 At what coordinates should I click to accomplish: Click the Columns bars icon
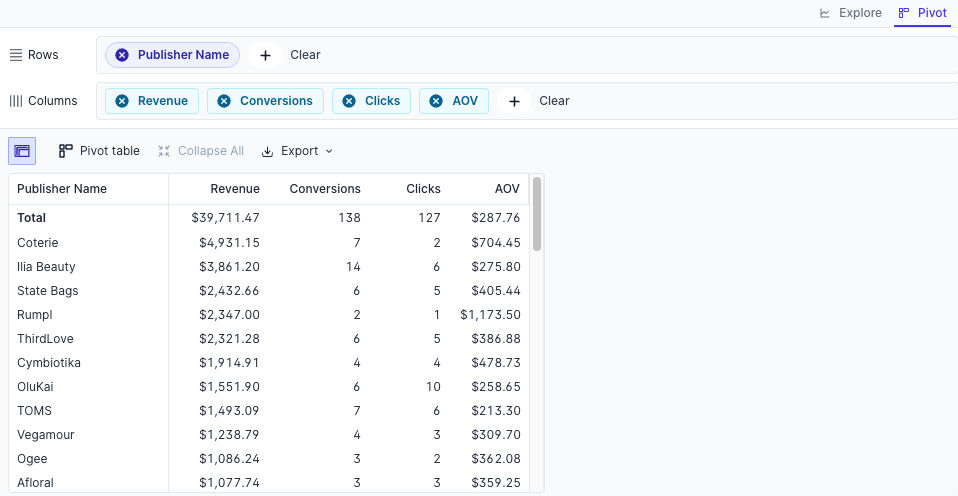click(x=16, y=101)
